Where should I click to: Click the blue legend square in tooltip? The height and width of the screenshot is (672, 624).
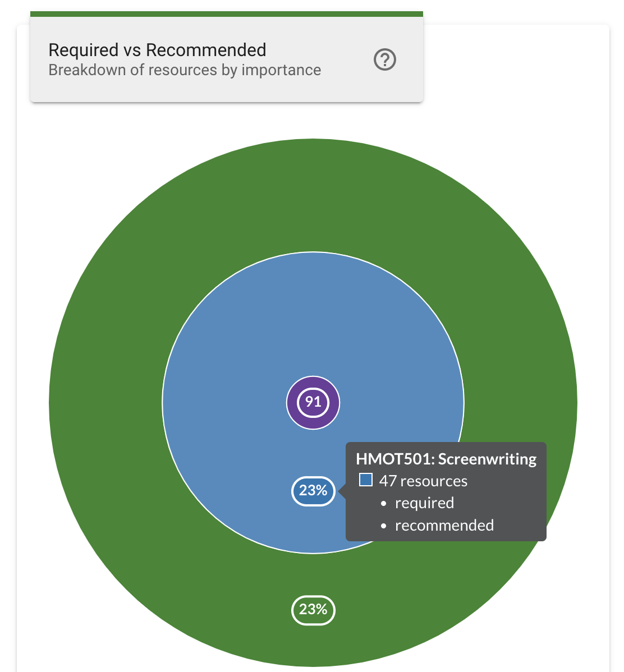coord(366,480)
